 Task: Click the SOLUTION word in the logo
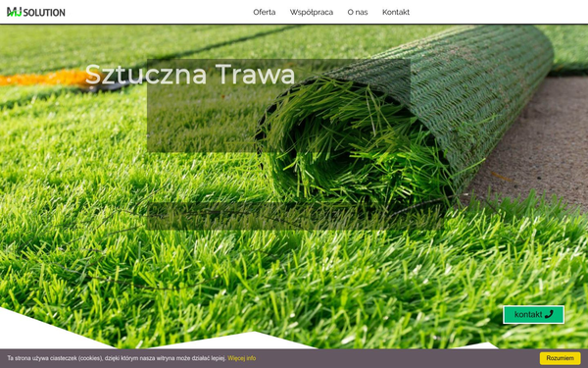coord(44,13)
